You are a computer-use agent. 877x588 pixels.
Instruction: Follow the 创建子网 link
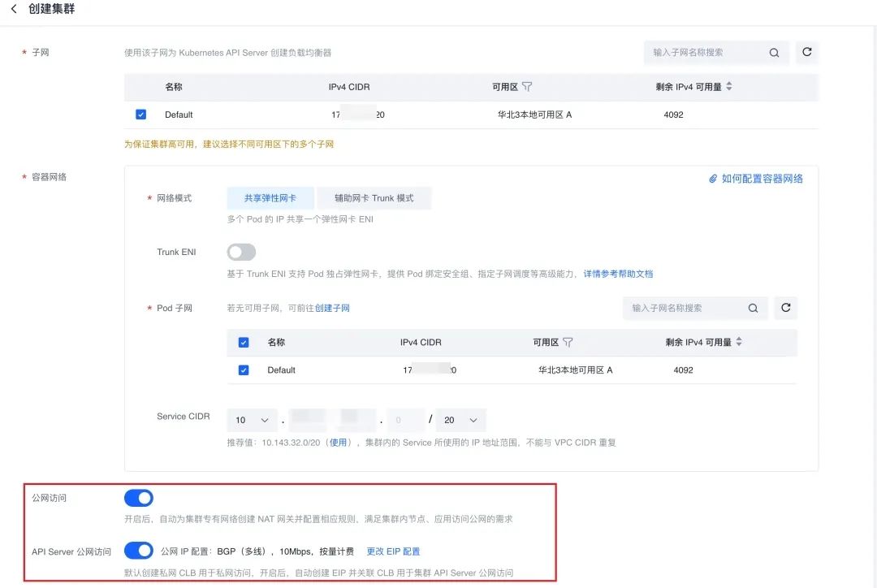coord(332,309)
